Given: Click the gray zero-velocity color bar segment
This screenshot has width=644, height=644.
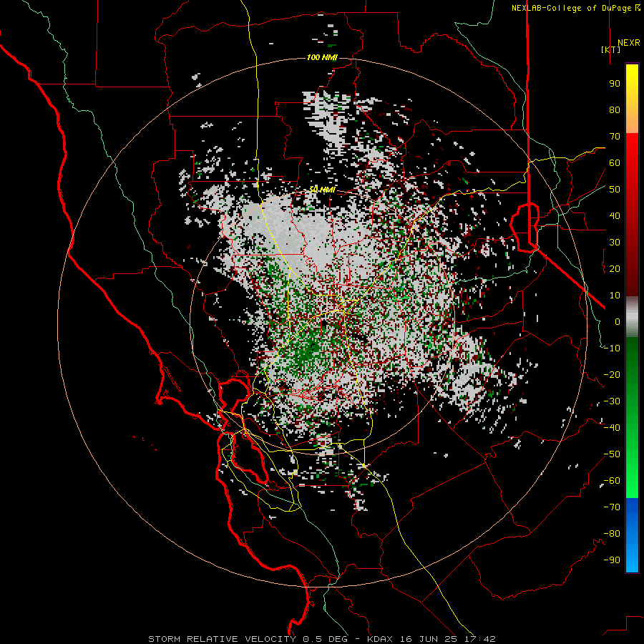Looking at the screenshot, I should 632,316.
